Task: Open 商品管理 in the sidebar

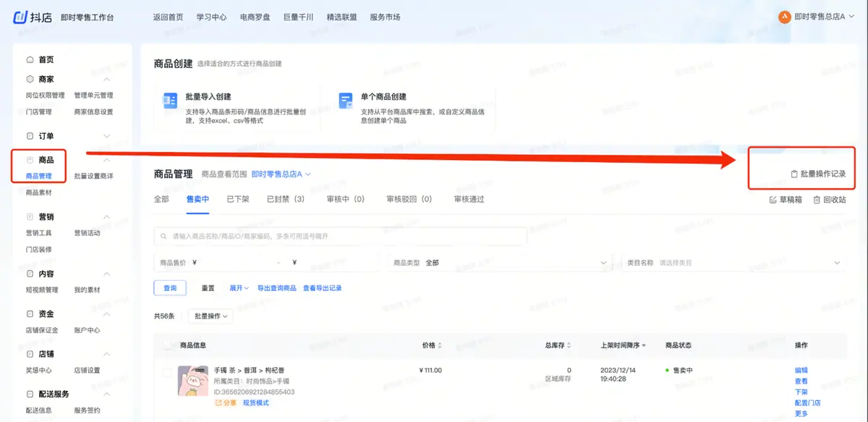Action: [39, 176]
